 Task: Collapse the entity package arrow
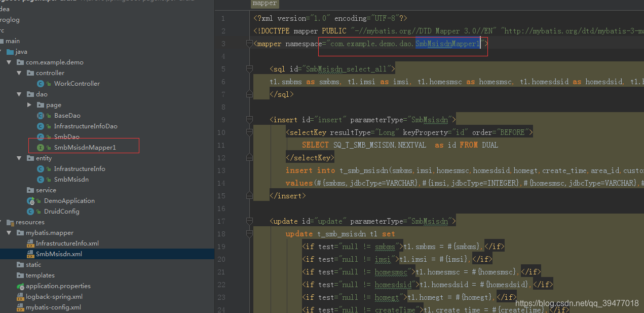click(x=19, y=158)
